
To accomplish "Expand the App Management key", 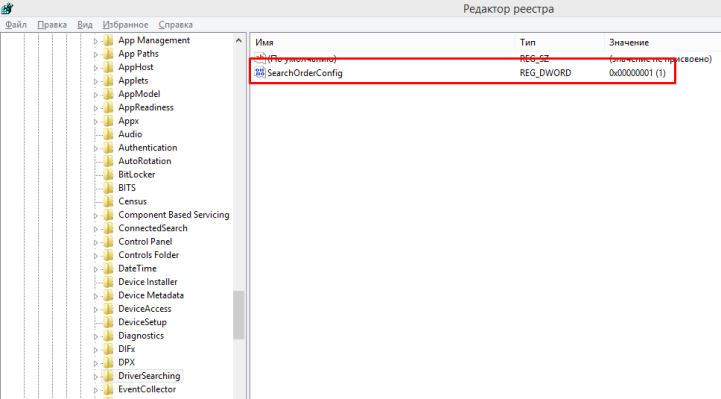I will 96,41.
